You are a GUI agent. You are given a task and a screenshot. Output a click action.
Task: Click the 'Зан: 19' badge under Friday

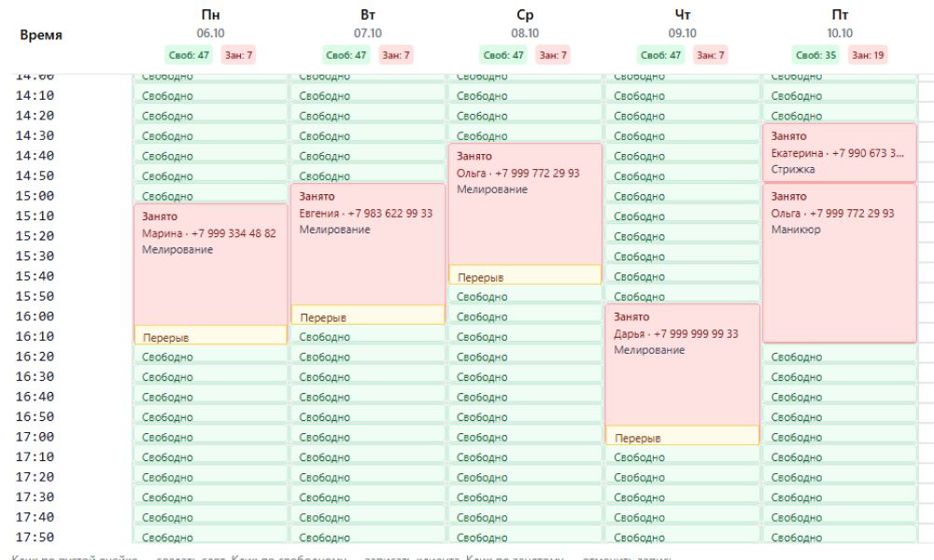(867, 55)
